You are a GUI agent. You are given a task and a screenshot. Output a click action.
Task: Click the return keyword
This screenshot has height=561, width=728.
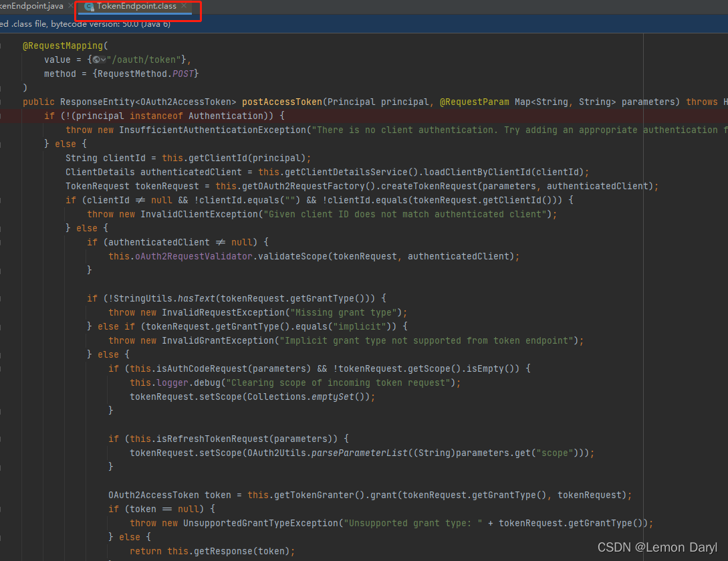click(146, 551)
